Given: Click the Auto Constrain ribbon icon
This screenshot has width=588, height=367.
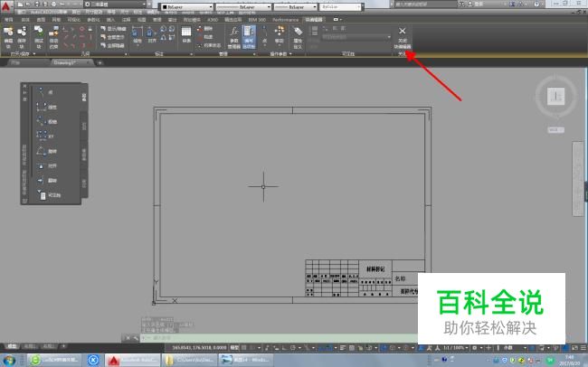Looking at the screenshot, I should point(53,37).
